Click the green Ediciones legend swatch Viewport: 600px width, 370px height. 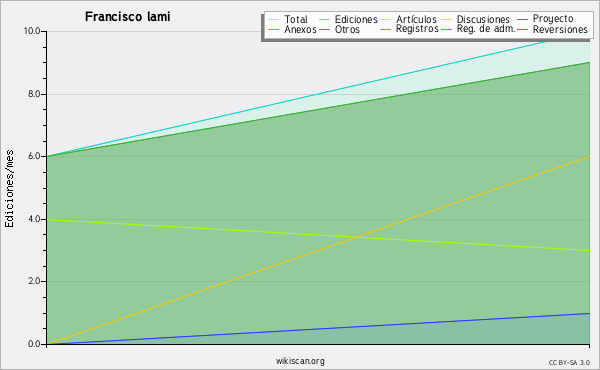pyautogui.click(x=324, y=20)
